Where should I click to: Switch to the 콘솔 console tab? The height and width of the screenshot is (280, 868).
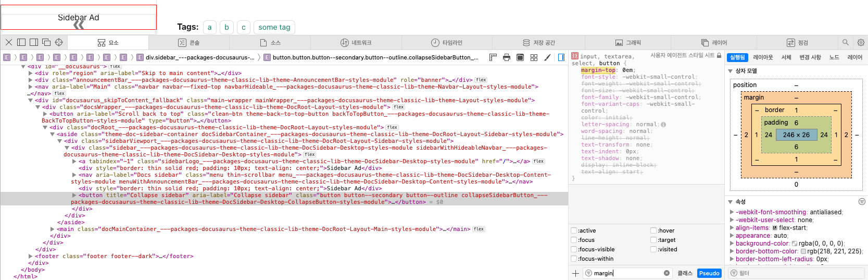click(x=188, y=42)
